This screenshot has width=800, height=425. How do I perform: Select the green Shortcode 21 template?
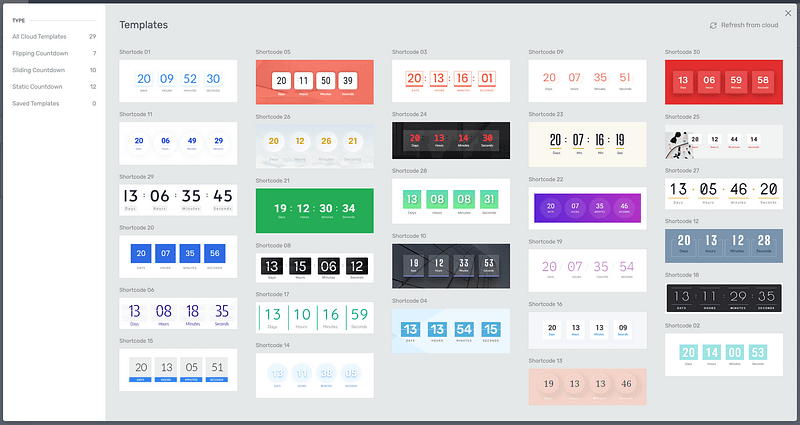click(315, 209)
